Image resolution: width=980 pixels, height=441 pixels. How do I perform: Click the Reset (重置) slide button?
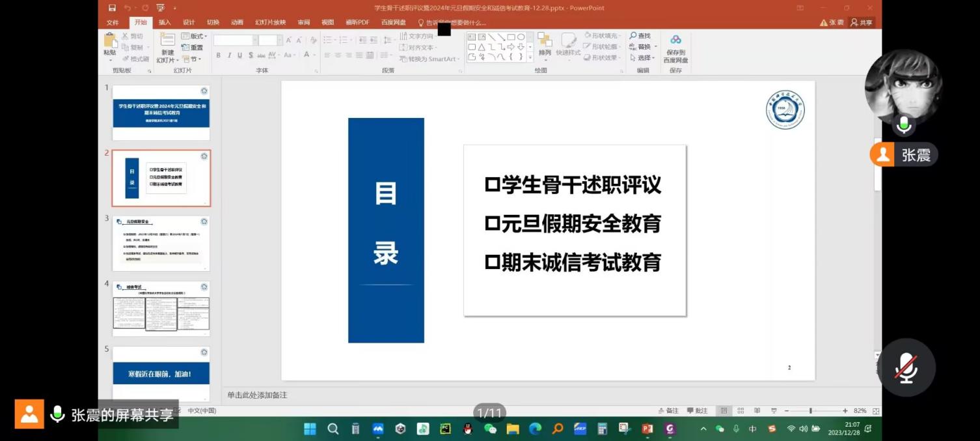(193, 48)
